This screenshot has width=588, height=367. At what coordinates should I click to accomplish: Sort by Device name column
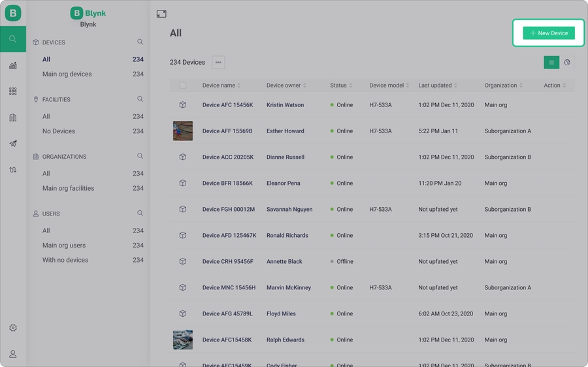[x=221, y=86]
